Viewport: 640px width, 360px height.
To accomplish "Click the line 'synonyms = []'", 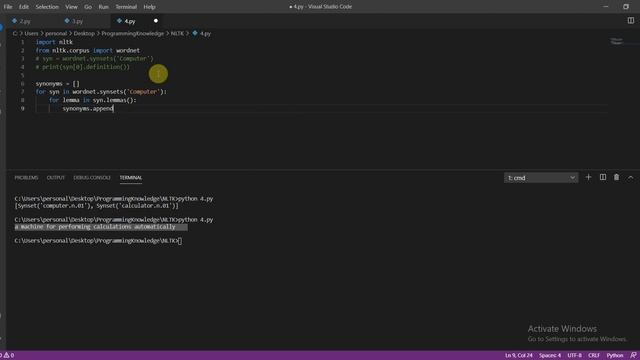I will click(x=58, y=84).
